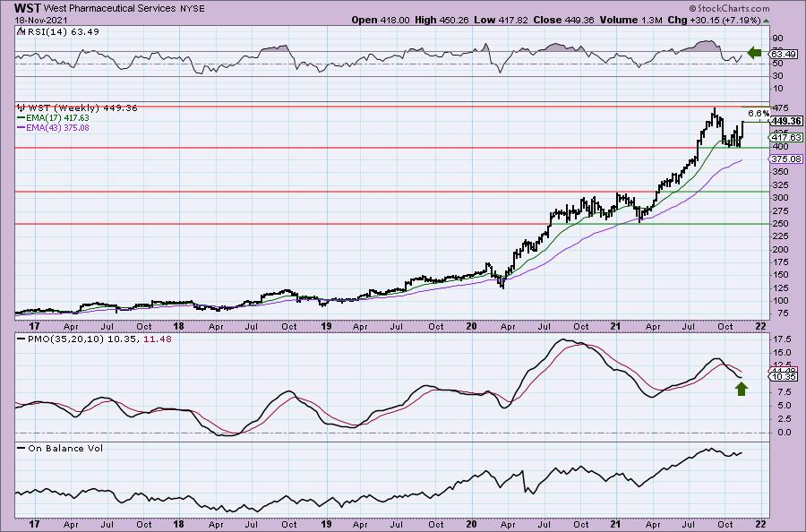
Task: Select the High 450.26 value
Action: pyautogui.click(x=442, y=20)
